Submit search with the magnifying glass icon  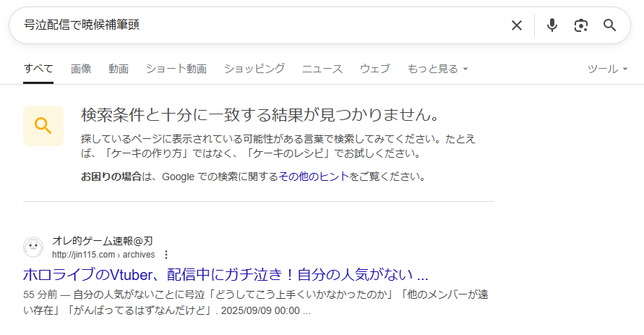pos(609,25)
